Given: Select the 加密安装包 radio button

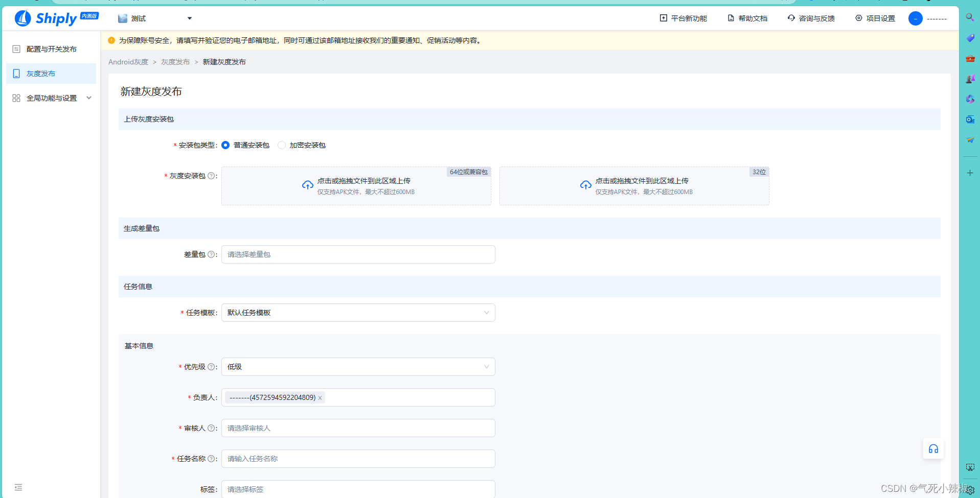Looking at the screenshot, I should [282, 145].
